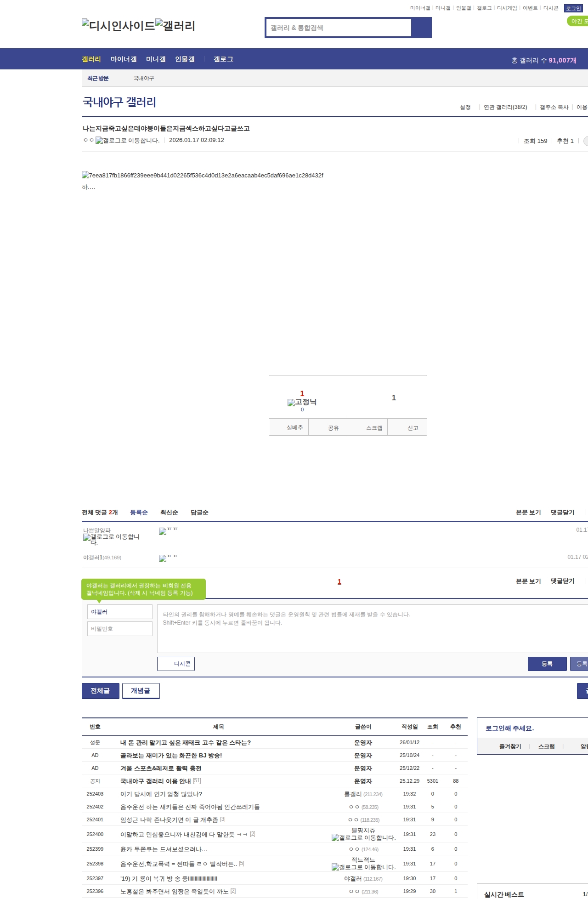This screenshot has height=899, width=588.
Task: Open the broken post image 7eea817fb…
Action: pyautogui.click(x=203, y=175)
